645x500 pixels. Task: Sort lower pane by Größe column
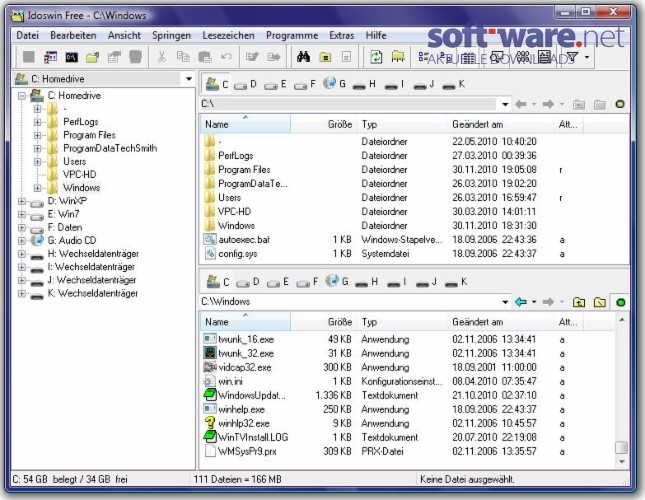pos(324,322)
